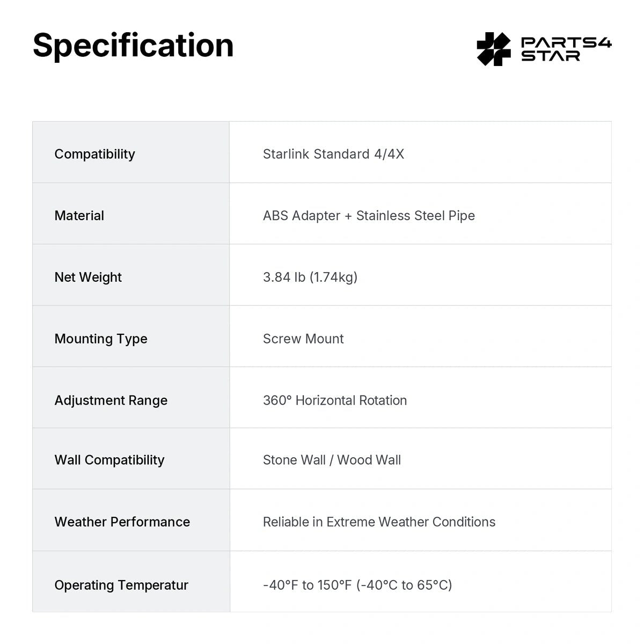The width and height of the screenshot is (644, 644).
Task: Select the Material label cell
Action: (131, 214)
